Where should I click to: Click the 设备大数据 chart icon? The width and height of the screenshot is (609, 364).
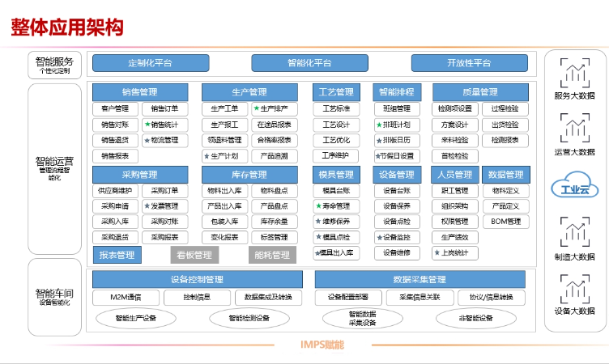pyautogui.click(x=575, y=289)
